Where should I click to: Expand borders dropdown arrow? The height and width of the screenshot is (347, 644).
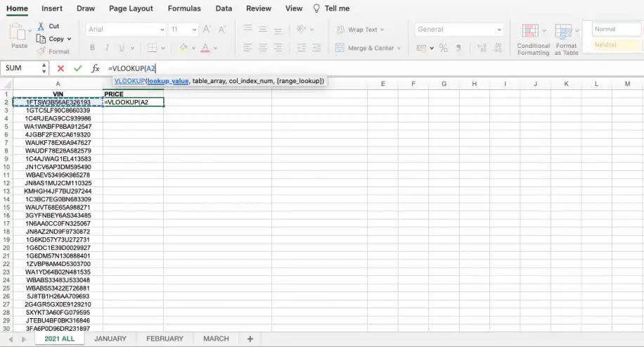163,48
